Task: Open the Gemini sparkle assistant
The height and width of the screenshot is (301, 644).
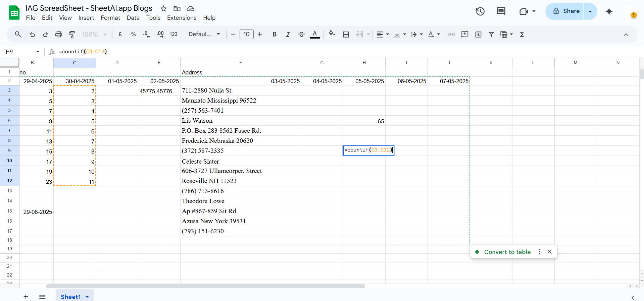Action: click(x=609, y=11)
